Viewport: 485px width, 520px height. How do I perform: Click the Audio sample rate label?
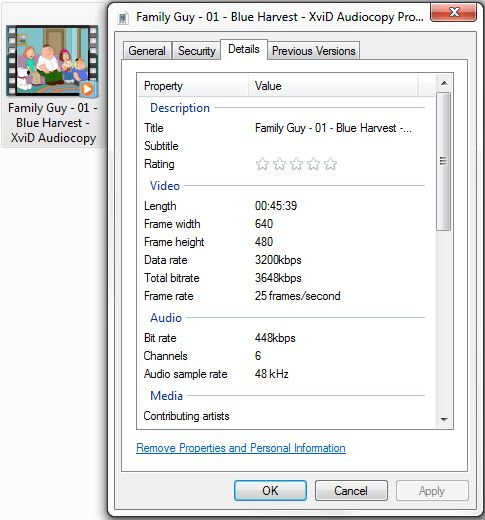click(186, 374)
